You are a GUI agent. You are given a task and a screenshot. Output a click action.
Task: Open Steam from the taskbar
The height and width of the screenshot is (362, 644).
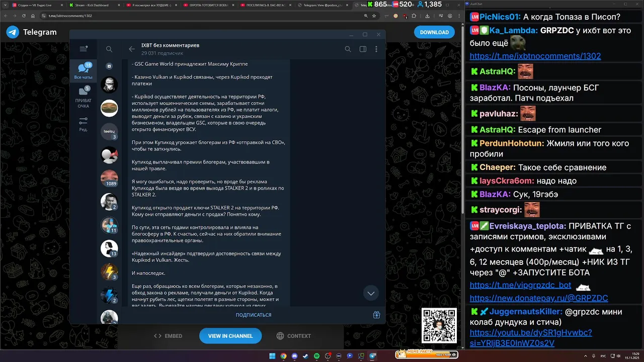[305, 355]
